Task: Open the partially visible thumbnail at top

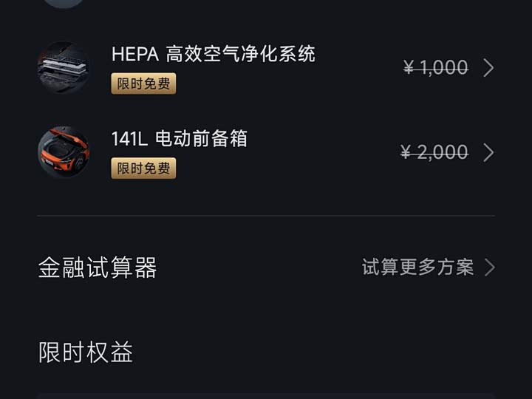Action: [x=64, y=3]
